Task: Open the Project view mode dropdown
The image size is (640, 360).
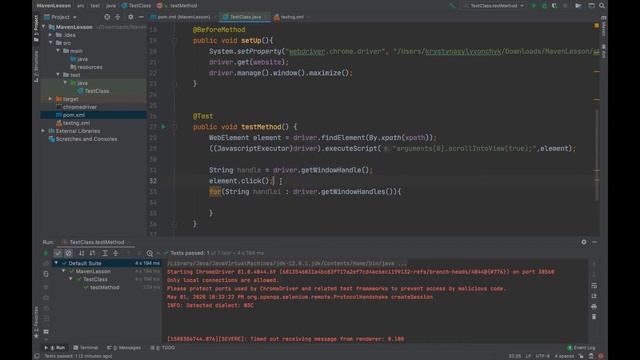Action: pyautogui.click(x=60, y=17)
